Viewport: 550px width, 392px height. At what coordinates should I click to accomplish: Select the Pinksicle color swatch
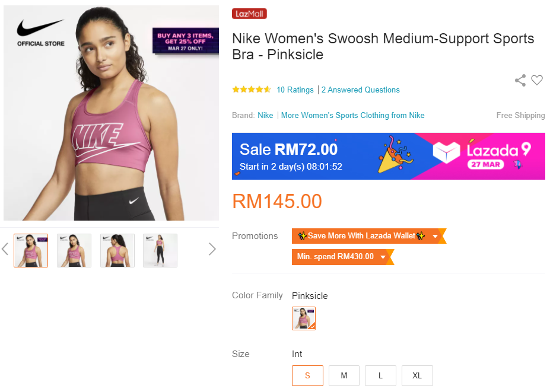click(304, 318)
